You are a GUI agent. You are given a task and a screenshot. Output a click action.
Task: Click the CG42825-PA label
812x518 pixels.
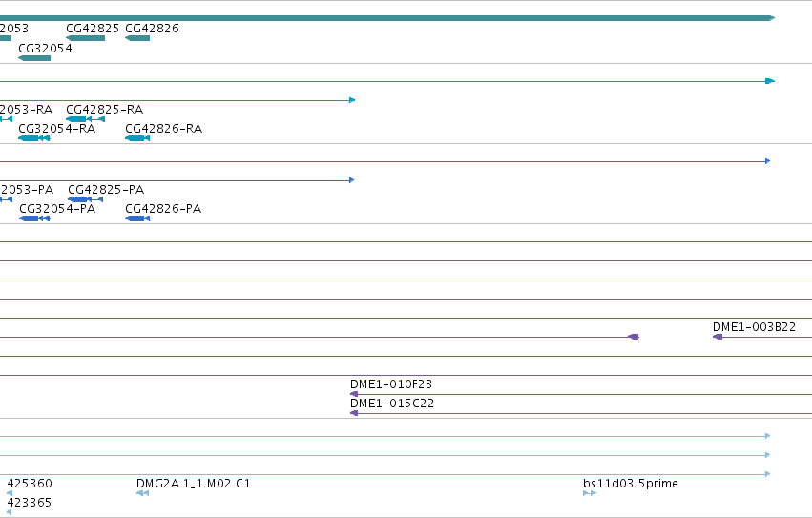click(106, 190)
